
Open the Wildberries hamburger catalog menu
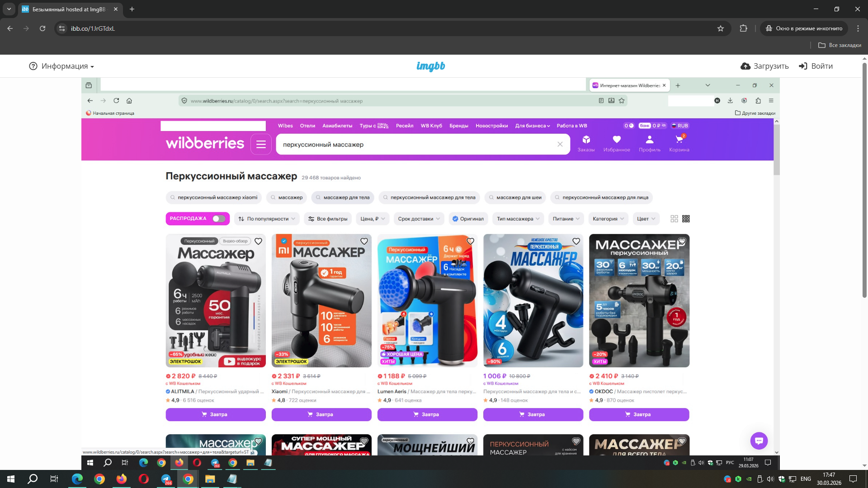pos(261,145)
